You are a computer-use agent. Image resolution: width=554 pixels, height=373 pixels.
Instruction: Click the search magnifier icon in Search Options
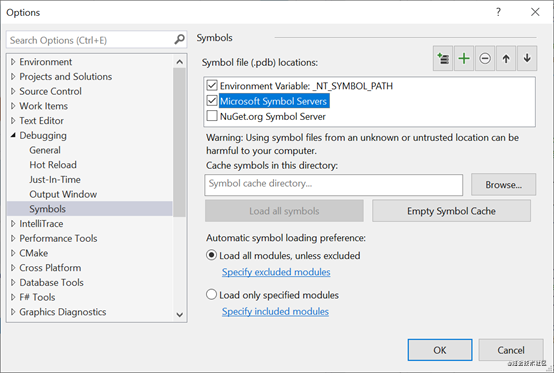click(179, 40)
